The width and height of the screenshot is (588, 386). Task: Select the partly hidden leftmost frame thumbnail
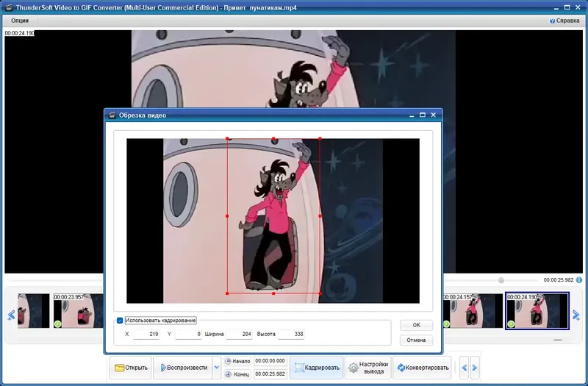(x=33, y=311)
